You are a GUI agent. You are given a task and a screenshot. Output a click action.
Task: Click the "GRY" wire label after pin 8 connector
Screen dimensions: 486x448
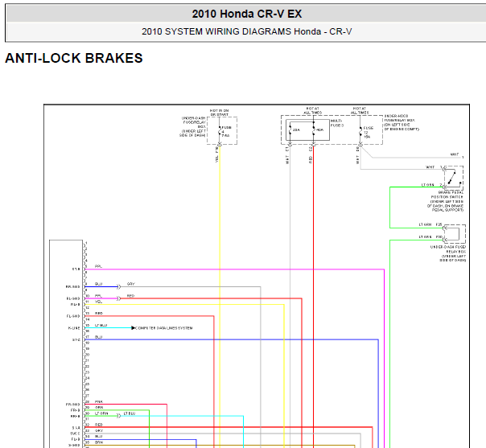(x=131, y=284)
